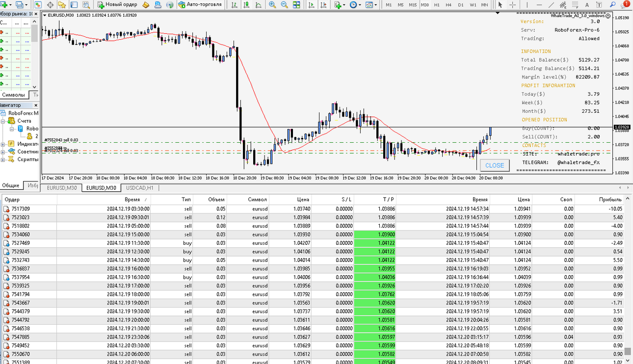This screenshot has width=633, height=364.
Task: Open the Market Watch toolbar icon
Action: 38,5
